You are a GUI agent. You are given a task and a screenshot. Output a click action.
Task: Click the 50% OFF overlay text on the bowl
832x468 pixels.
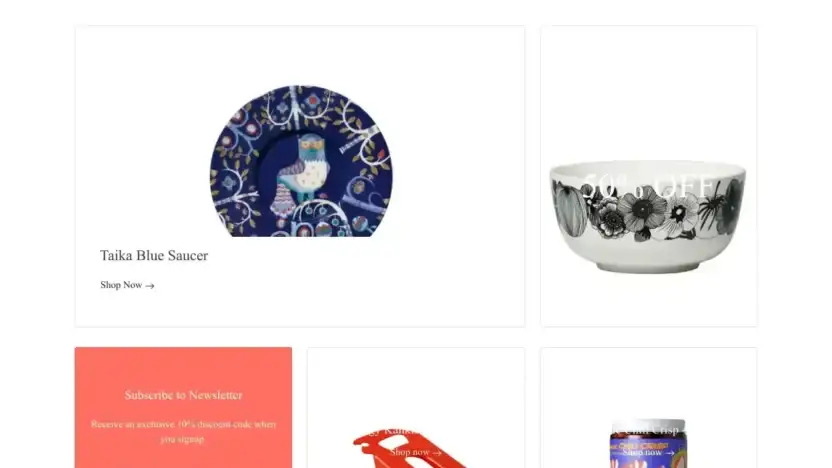click(648, 186)
